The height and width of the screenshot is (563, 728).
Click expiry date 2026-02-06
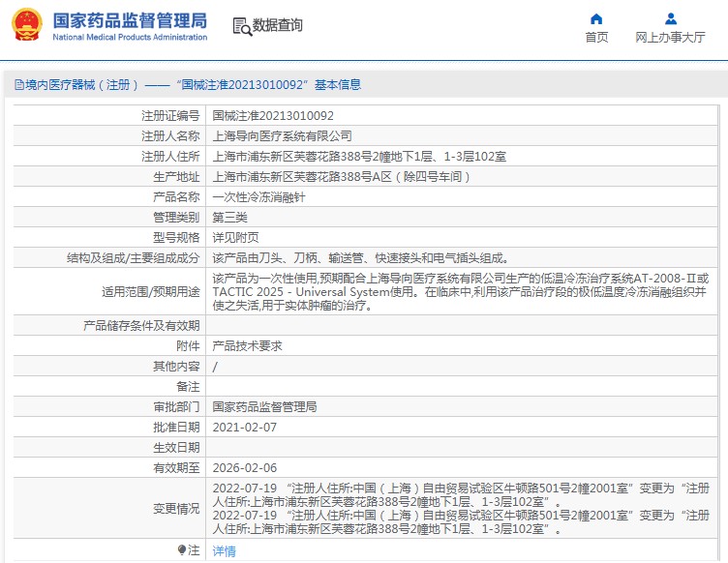point(245,468)
